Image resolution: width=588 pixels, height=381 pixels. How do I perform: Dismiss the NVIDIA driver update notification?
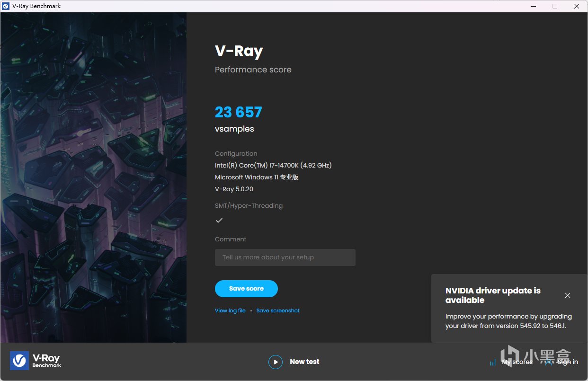point(568,295)
